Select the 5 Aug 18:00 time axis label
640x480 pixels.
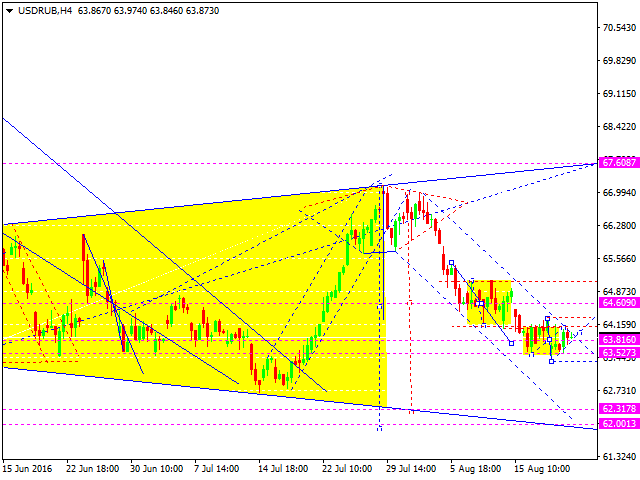(476, 469)
